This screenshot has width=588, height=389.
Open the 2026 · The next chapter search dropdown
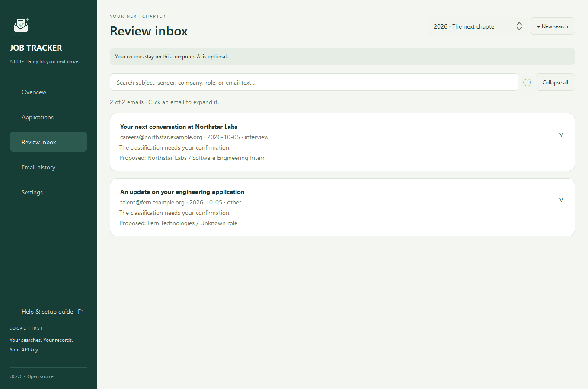click(477, 26)
